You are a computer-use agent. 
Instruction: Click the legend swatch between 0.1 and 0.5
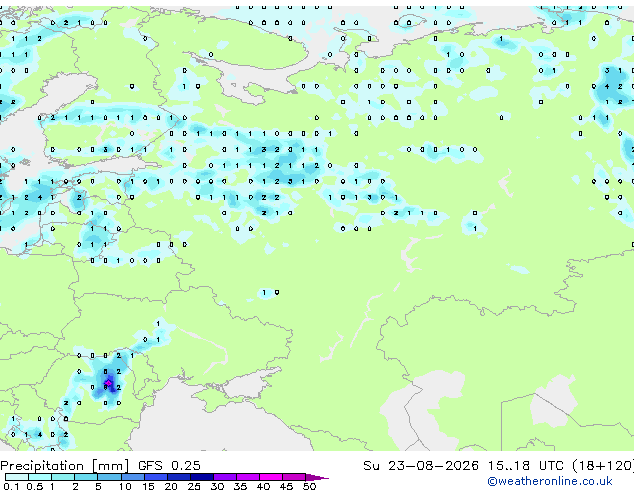pos(17,477)
